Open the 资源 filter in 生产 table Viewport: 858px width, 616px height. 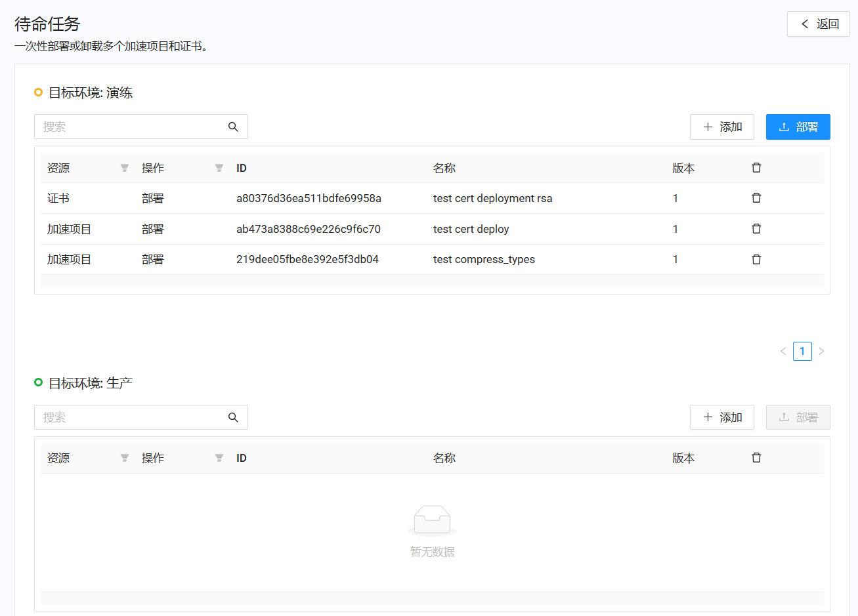click(x=124, y=458)
